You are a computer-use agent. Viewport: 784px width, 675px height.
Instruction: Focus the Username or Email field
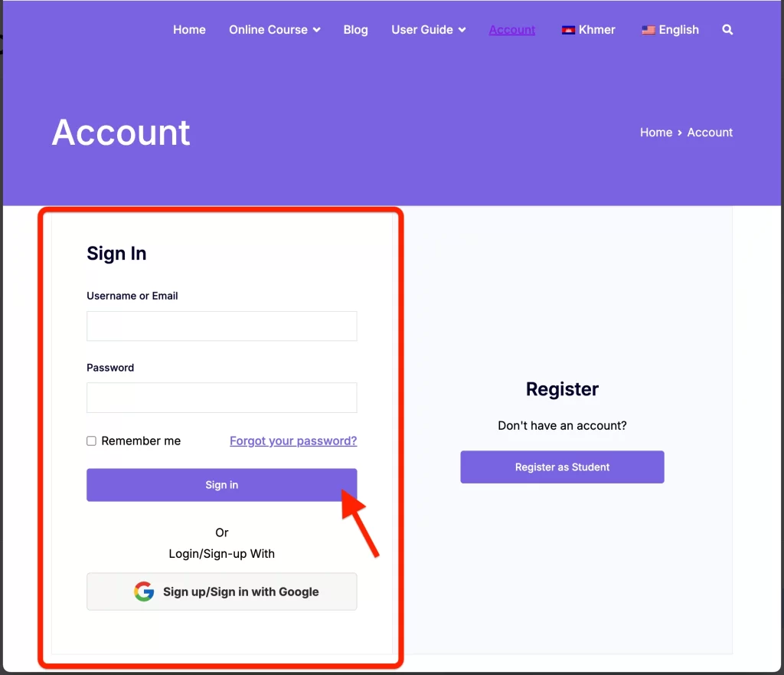click(221, 326)
